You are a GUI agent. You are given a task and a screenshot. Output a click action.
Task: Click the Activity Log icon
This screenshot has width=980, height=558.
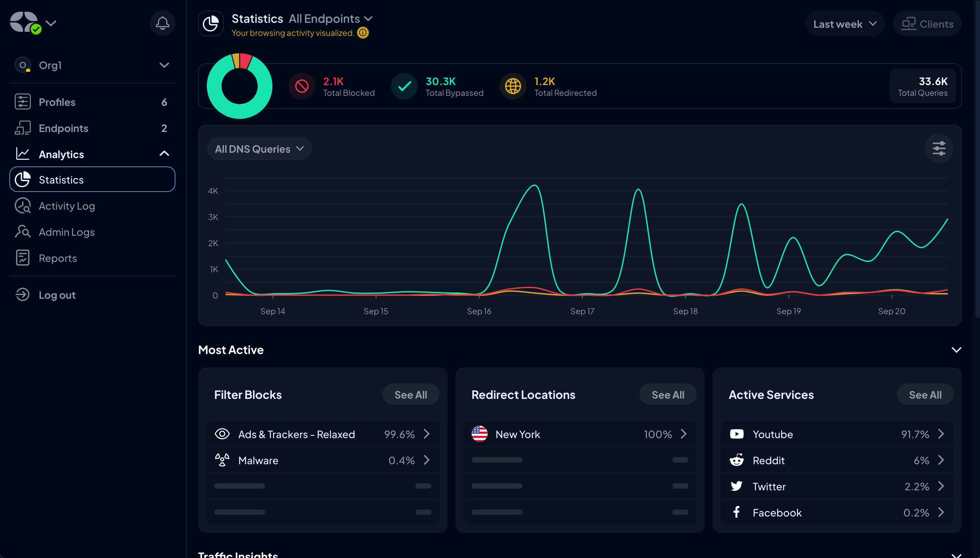pos(22,206)
